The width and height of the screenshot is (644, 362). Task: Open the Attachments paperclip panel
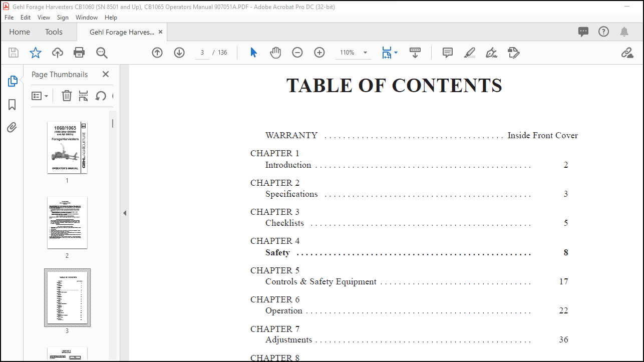coord(13,128)
